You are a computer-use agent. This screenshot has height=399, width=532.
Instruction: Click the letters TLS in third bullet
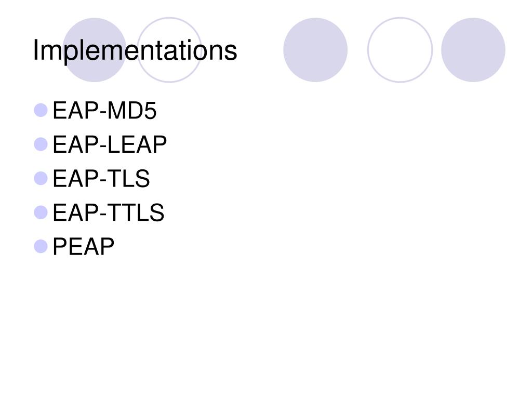pos(129,179)
